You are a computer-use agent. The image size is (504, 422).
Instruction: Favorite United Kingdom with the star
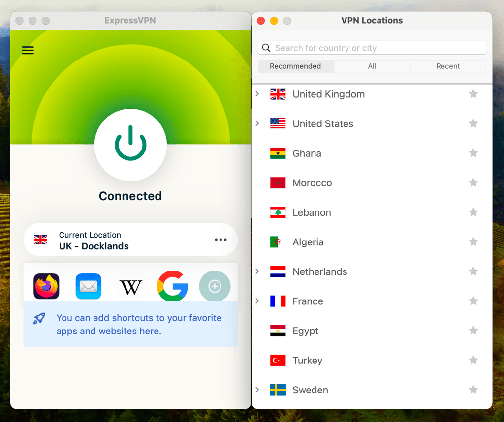[x=473, y=94]
